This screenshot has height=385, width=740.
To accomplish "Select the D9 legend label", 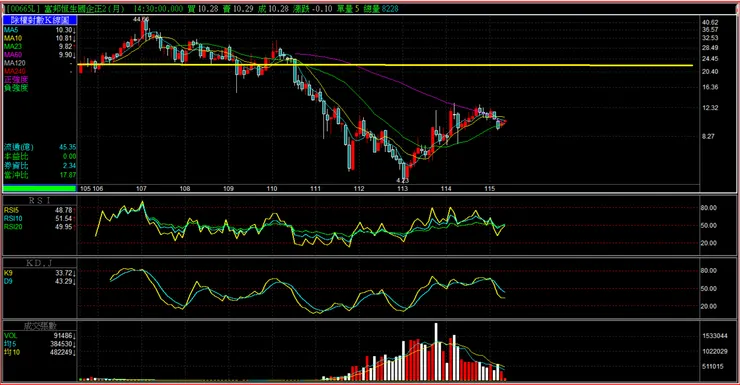I will pos(8,281).
